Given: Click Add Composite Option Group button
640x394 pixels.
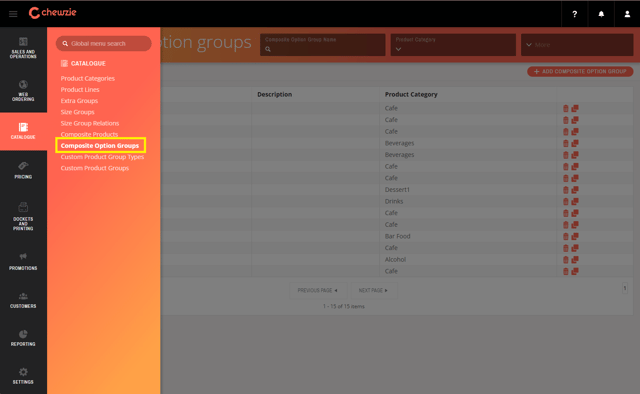Looking at the screenshot, I should point(580,71).
